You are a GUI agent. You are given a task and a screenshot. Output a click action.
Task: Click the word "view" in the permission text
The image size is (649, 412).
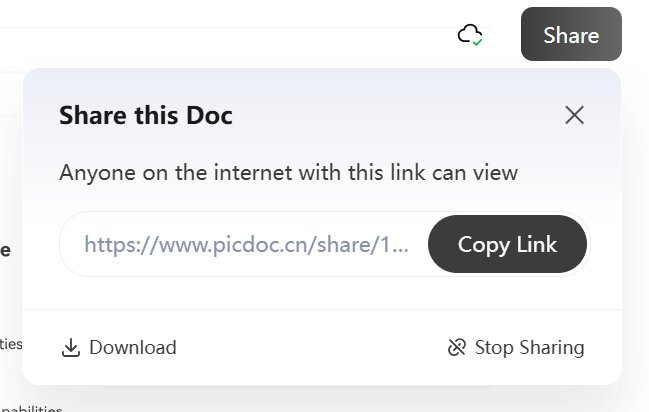(x=496, y=172)
